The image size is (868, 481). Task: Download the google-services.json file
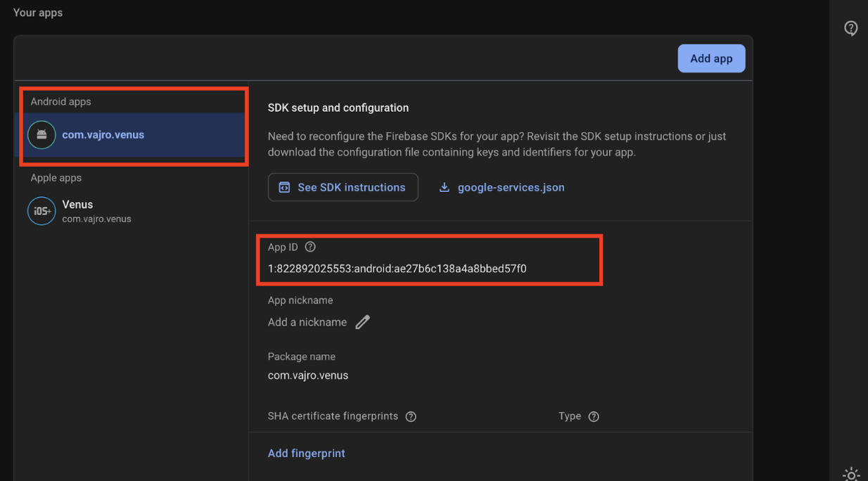[x=511, y=187]
